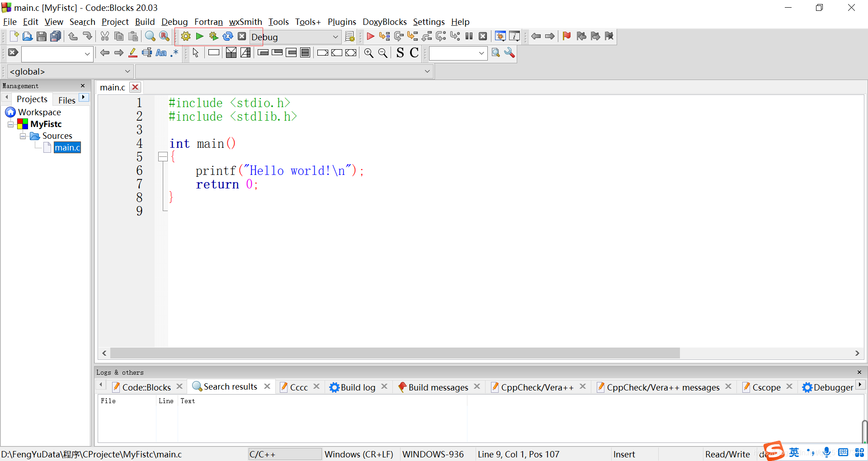This screenshot has height=461, width=868.
Task: Open the Debug menu
Action: (175, 22)
